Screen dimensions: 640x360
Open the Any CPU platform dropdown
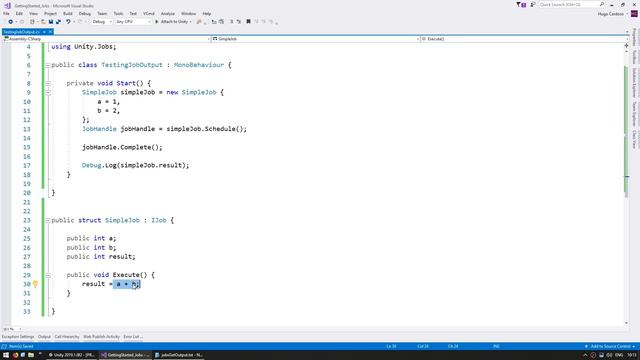point(133,22)
